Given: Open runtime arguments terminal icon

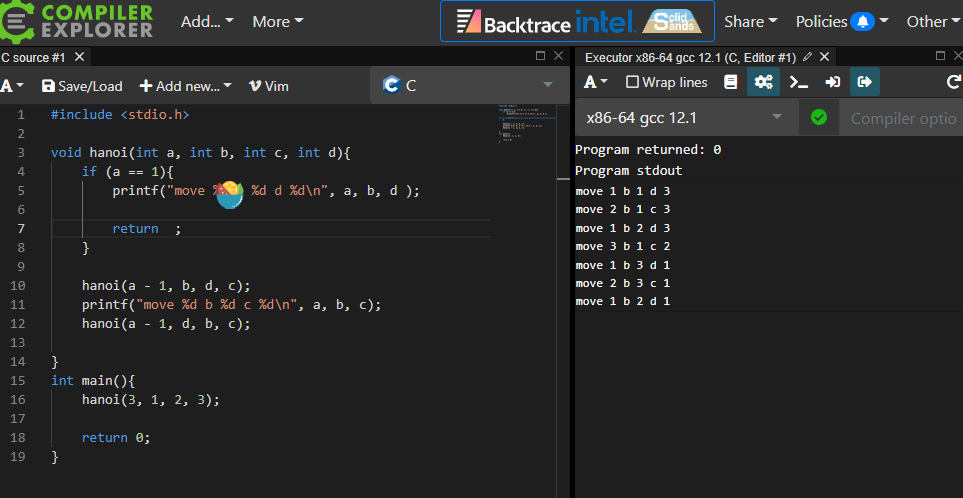Looking at the screenshot, I should pos(798,82).
